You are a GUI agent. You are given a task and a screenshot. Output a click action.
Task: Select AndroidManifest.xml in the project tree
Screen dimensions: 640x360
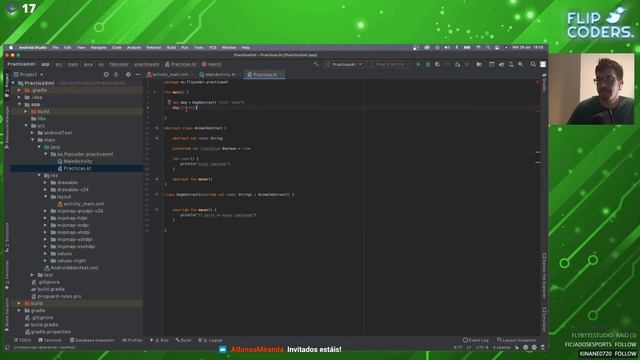[74, 268]
